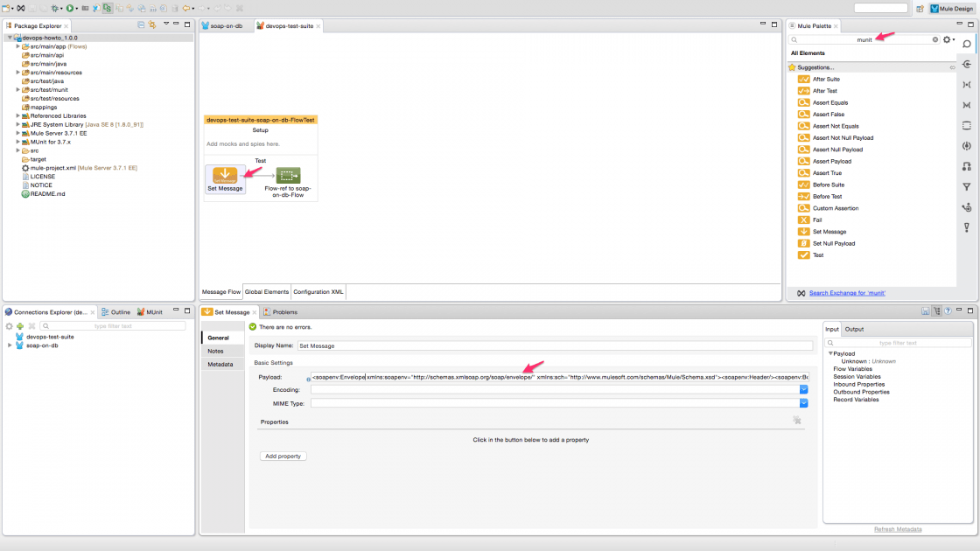Click the Mule Design perspective button top right
Viewport: 980px width, 551px height.
pos(952,7)
